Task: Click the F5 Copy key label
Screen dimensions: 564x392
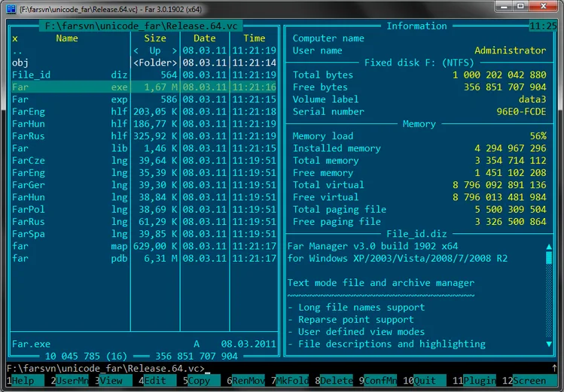Action: click(x=202, y=381)
